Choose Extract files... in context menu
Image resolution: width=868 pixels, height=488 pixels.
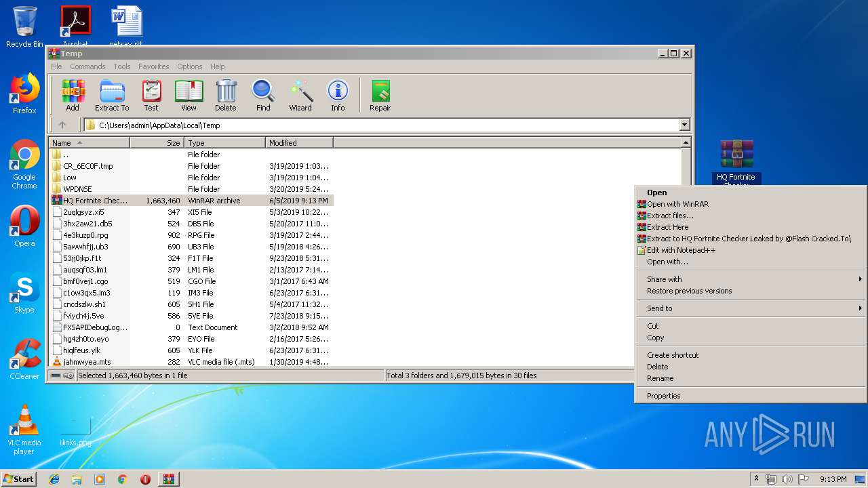[x=751, y=216]
